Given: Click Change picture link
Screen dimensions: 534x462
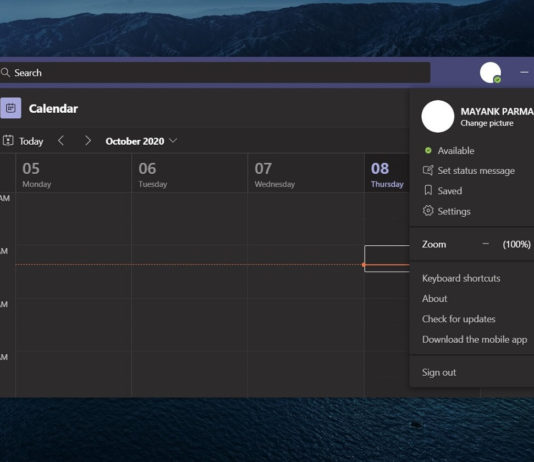Looking at the screenshot, I should point(487,123).
